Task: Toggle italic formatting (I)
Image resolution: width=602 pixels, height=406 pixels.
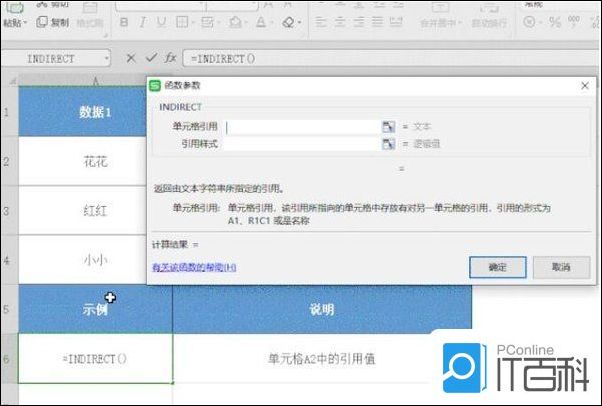Action: 143,22
